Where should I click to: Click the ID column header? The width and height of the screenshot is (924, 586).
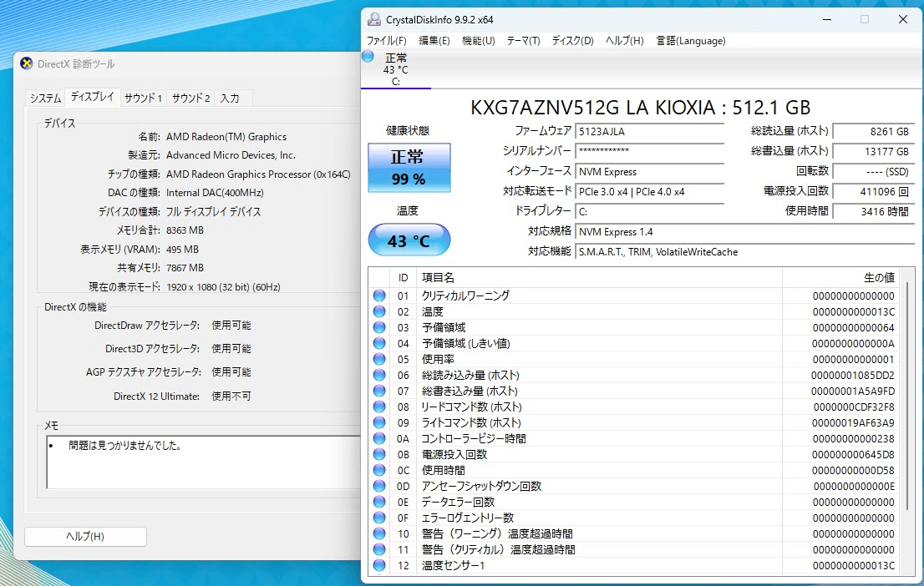tap(403, 277)
